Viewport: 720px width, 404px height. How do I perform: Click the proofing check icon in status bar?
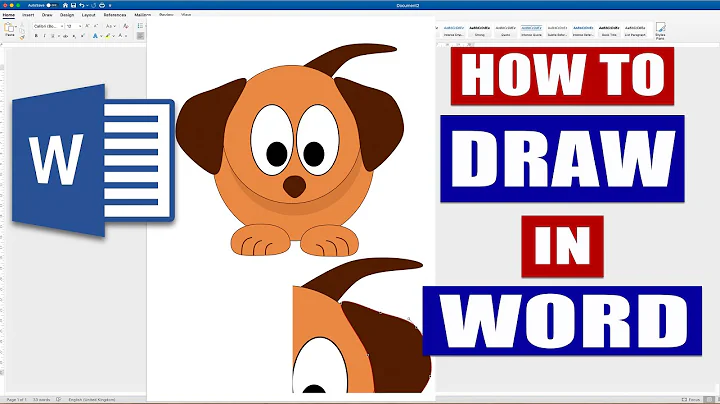click(58, 400)
